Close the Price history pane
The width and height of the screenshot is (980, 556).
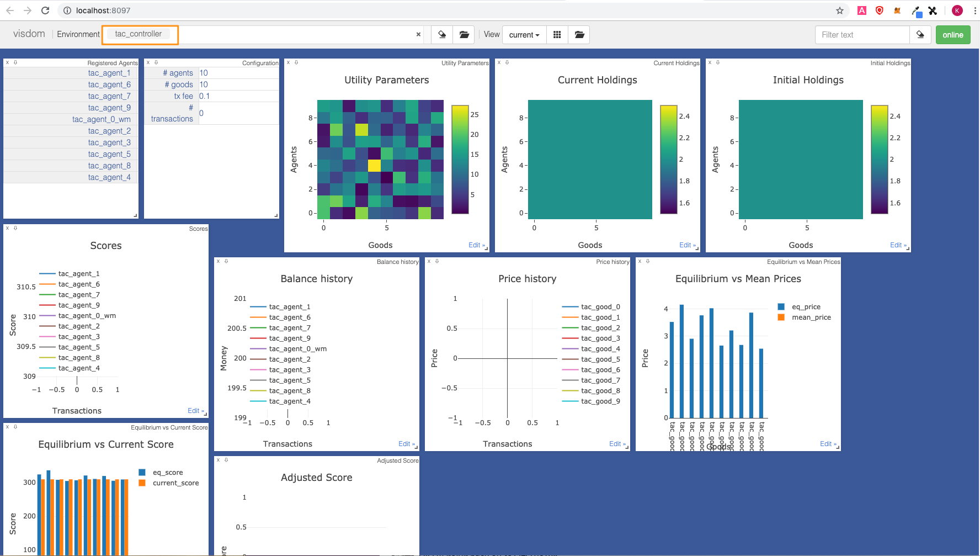tap(429, 261)
